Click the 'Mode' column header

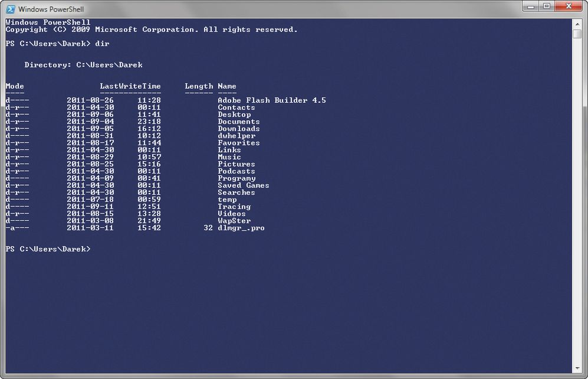(x=15, y=86)
